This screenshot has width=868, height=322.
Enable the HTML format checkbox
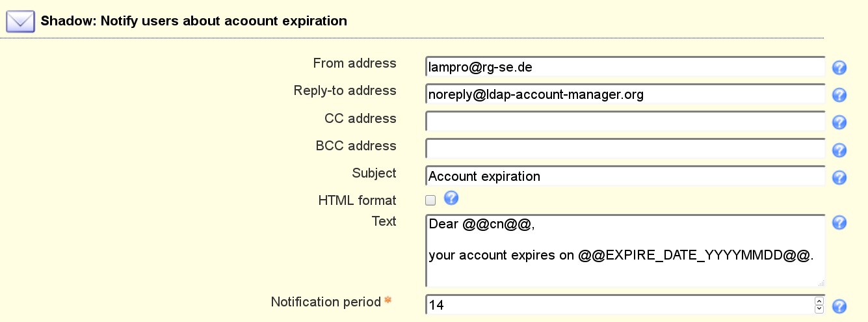[x=430, y=200]
